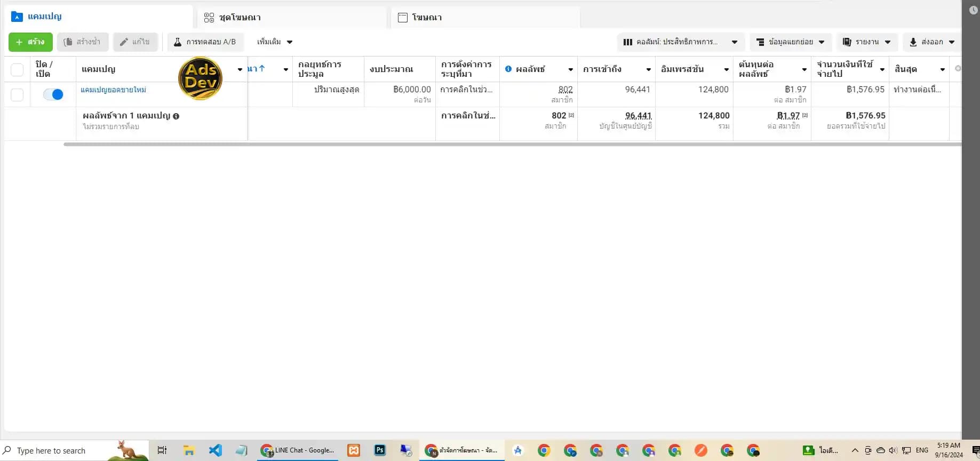
Task: Open the การเข้าถึง column header dropdown arrow
Action: pos(648,69)
